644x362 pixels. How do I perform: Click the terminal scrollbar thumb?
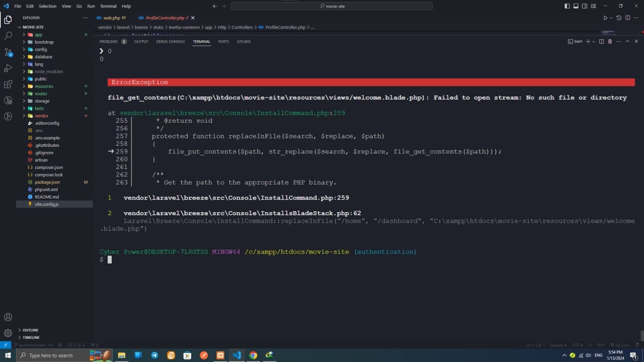coord(641,335)
